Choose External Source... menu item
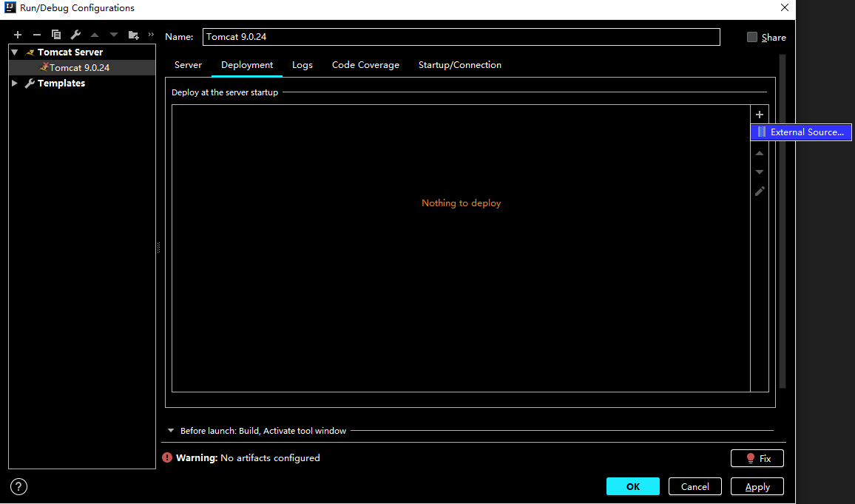The height and width of the screenshot is (504, 855). (801, 132)
